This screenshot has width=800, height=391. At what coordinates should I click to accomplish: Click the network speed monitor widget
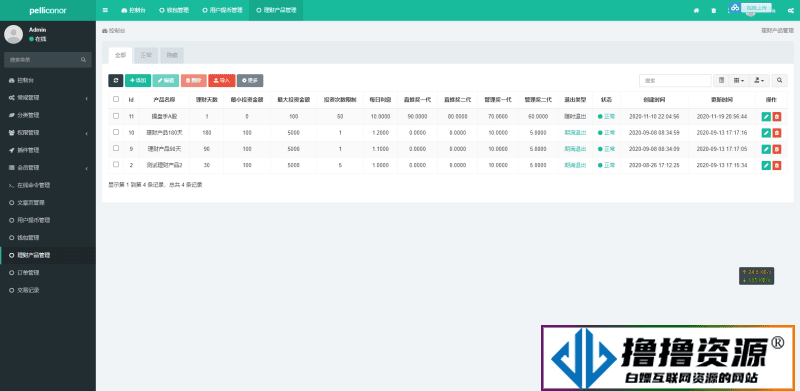(x=757, y=276)
